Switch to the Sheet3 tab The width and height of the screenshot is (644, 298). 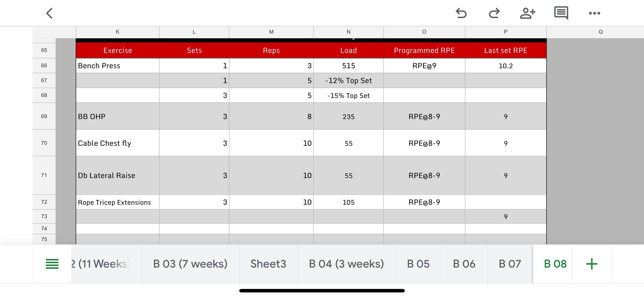(x=268, y=264)
